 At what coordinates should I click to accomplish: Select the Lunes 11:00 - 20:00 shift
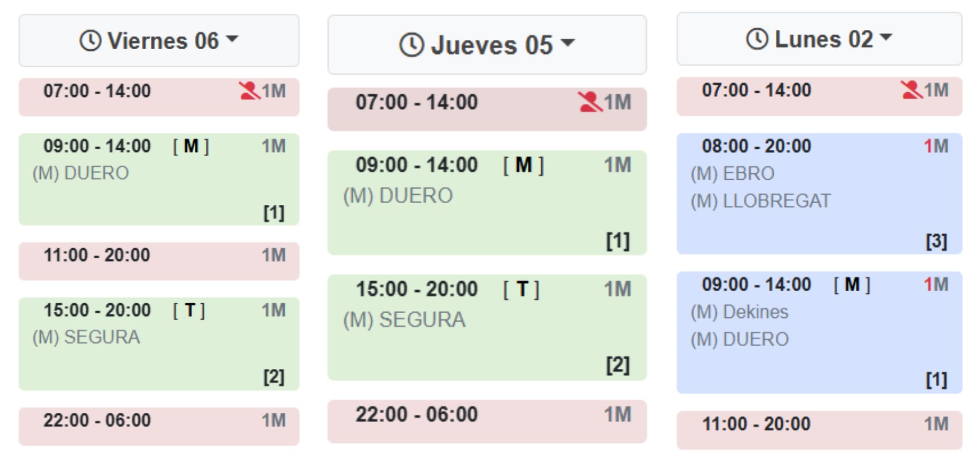(x=819, y=430)
